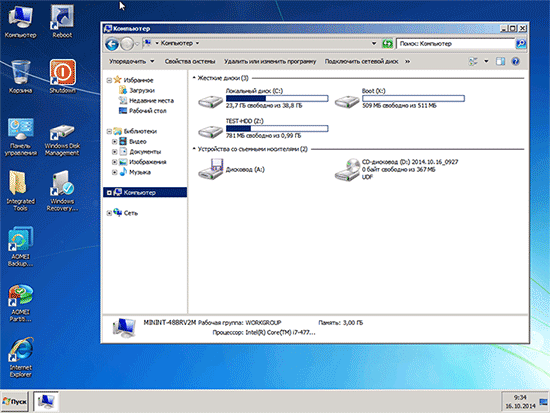Expand the Видео library node
Viewport: 550px width, 413px height.
pyautogui.click(x=114, y=142)
